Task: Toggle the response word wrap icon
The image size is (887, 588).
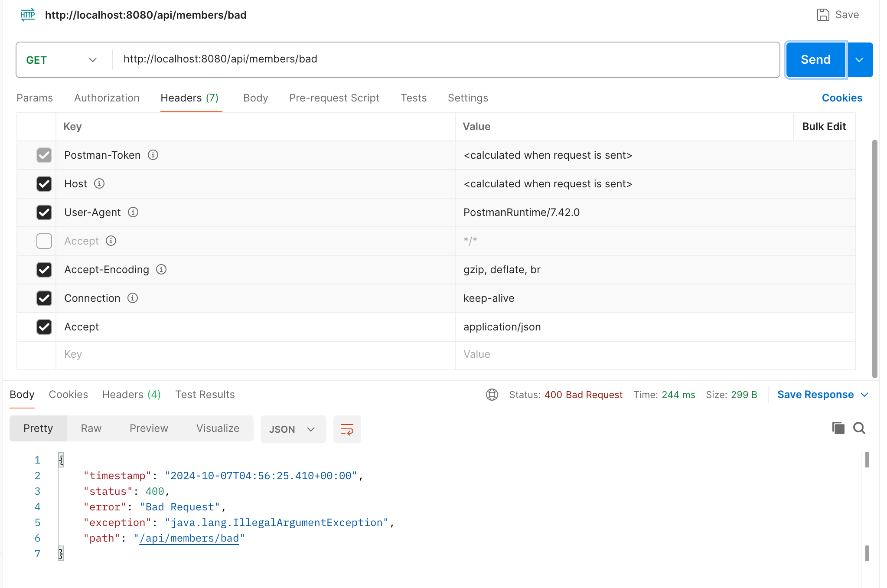Action: (x=347, y=429)
